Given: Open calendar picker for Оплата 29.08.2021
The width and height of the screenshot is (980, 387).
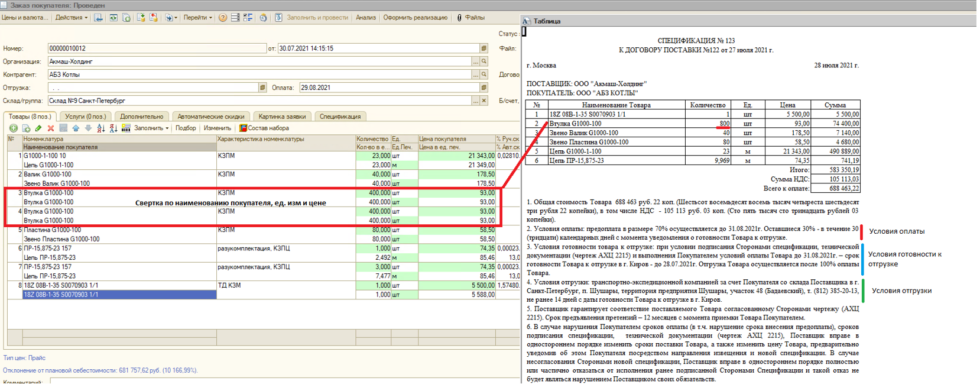Looking at the screenshot, I should coord(483,88).
